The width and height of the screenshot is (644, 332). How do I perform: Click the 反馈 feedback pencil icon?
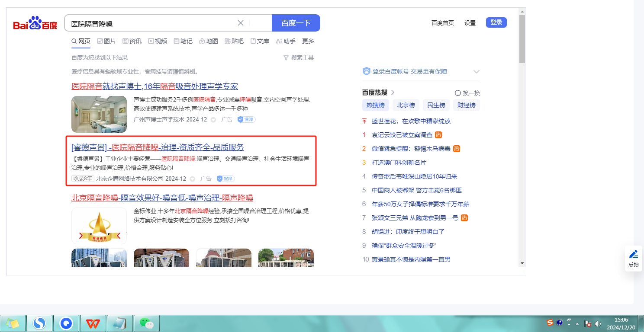[633, 254]
